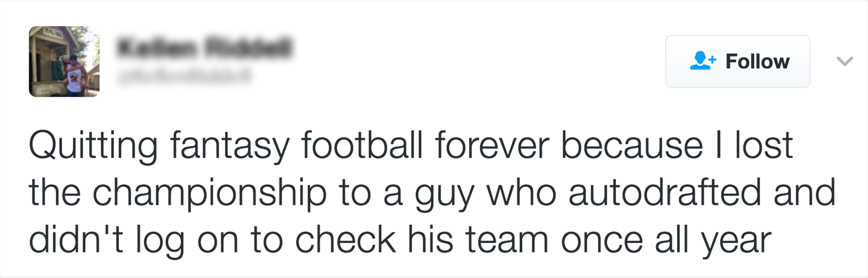The height and width of the screenshot is (278, 868).
Task: Click the word "check" in the tweet
Action: [345, 239]
